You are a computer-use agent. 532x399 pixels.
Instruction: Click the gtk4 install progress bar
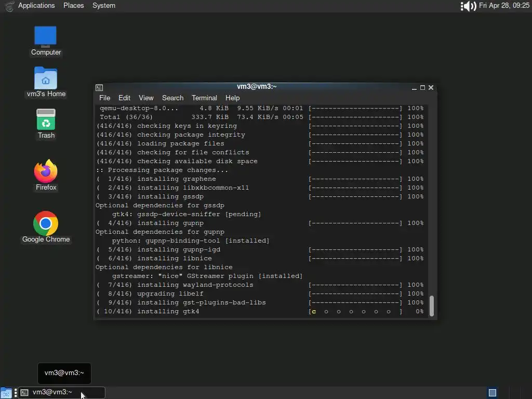[355, 312]
